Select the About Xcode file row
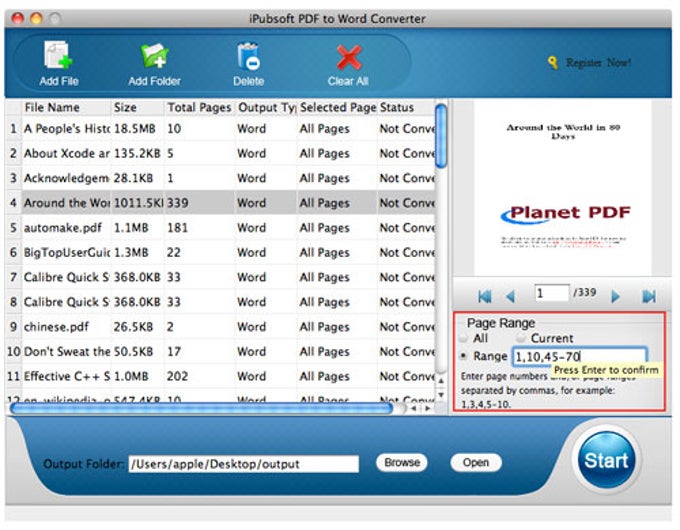The image size is (680, 530). [x=220, y=154]
